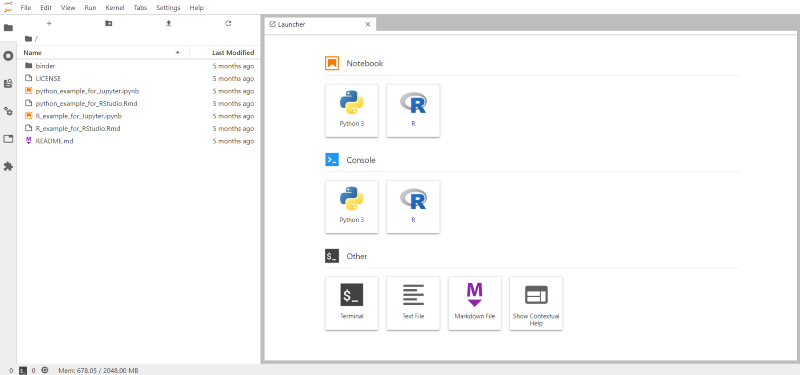
Task: Select the Launcher tab
Action: [x=320, y=24]
